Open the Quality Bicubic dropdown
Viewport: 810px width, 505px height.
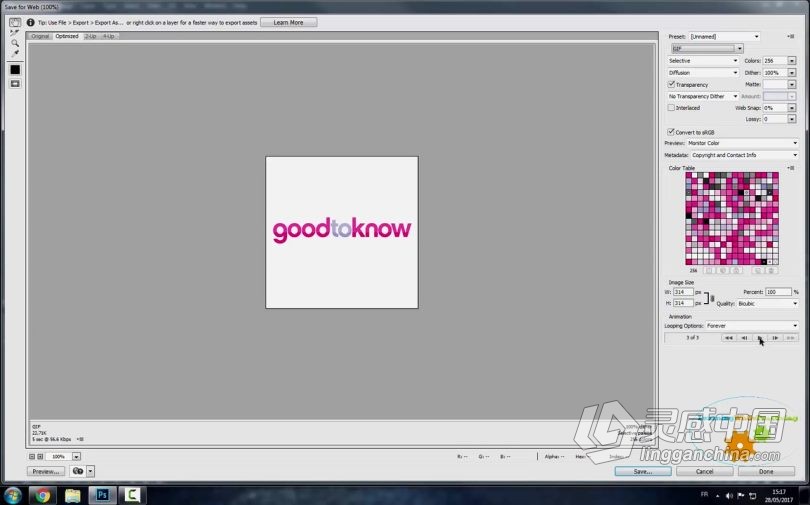point(767,304)
